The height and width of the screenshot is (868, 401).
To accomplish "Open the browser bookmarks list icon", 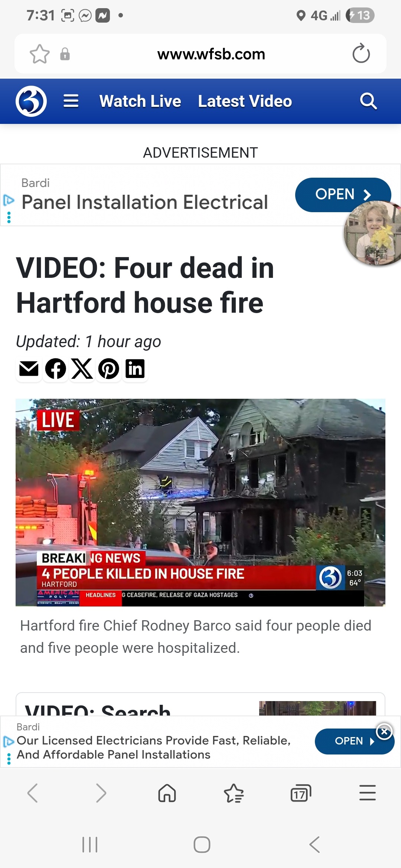I will pos(234,793).
